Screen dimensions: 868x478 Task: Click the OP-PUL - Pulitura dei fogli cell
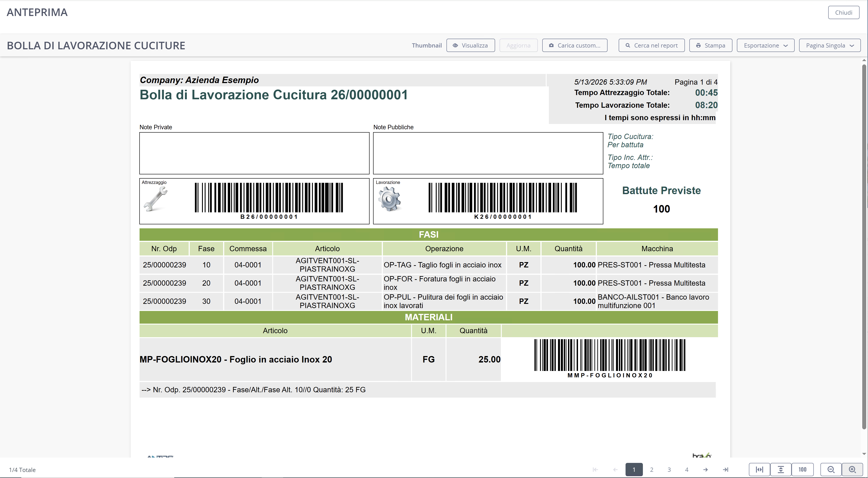[x=444, y=301]
